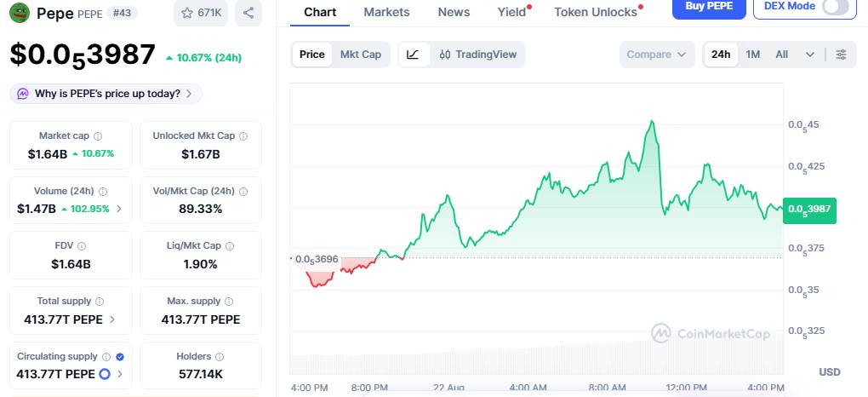Switch to the Markets tab
Viewport: 868px width, 397px height.
point(386,12)
